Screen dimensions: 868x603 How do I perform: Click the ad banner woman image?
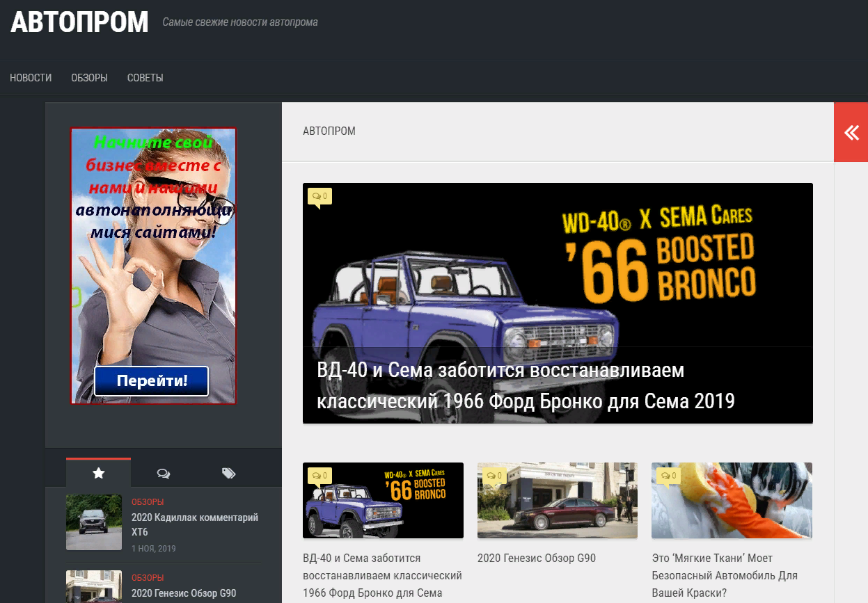coord(153,266)
